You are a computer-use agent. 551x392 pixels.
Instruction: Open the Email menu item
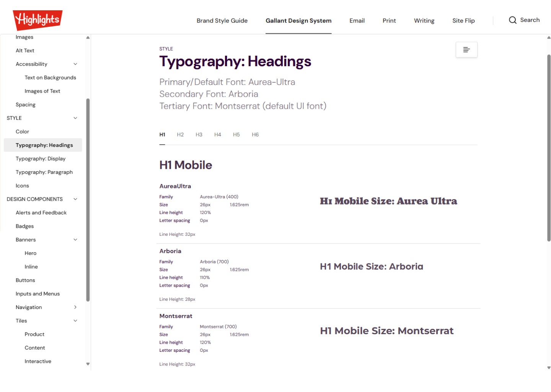(x=357, y=21)
